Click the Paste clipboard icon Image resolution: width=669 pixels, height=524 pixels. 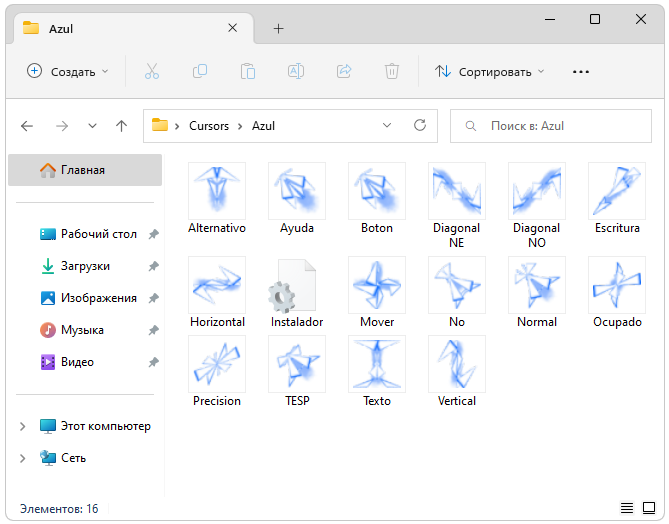248,71
